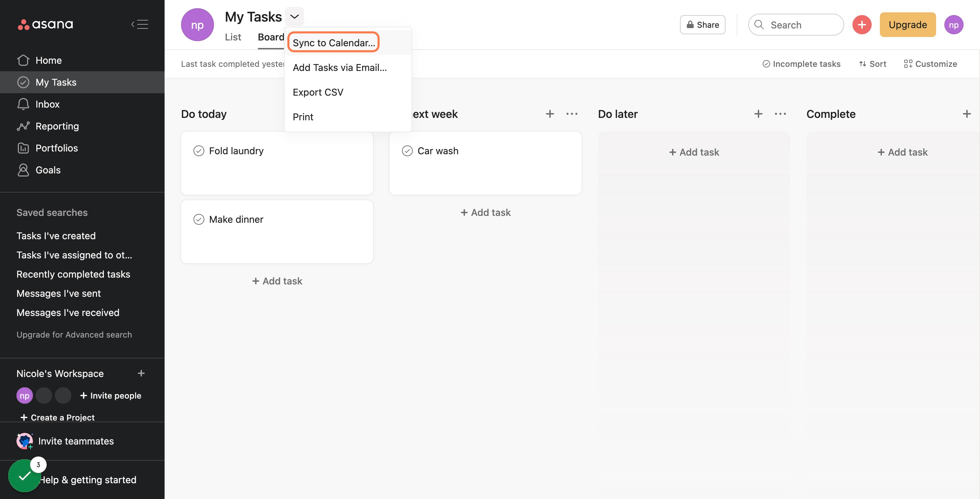
Task: Choose Add Tasks via Email option
Action: [348, 67]
